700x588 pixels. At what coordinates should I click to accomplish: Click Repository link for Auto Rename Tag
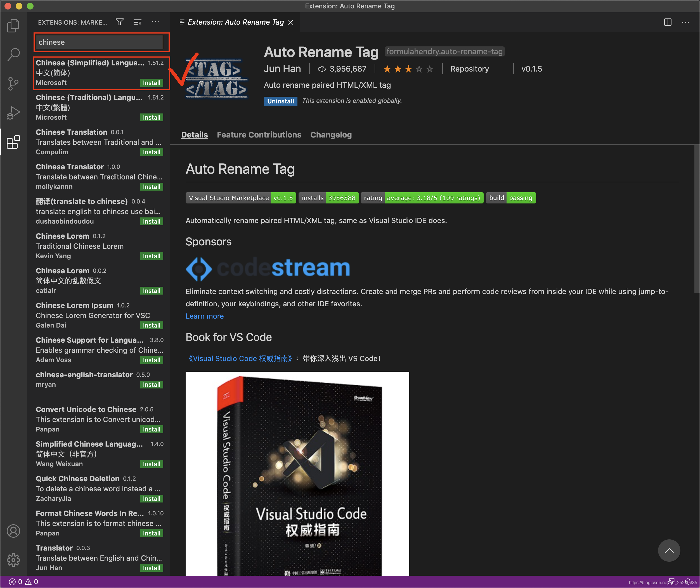471,69
